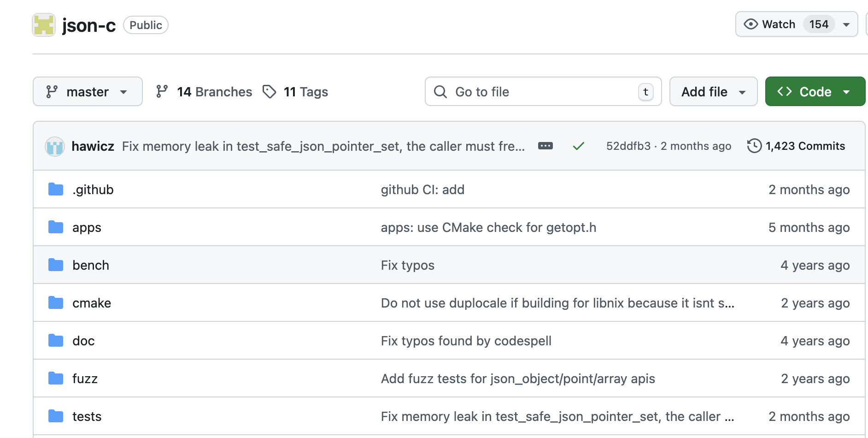
Task: Click the branches icon before 14 Branches
Action: tap(162, 92)
